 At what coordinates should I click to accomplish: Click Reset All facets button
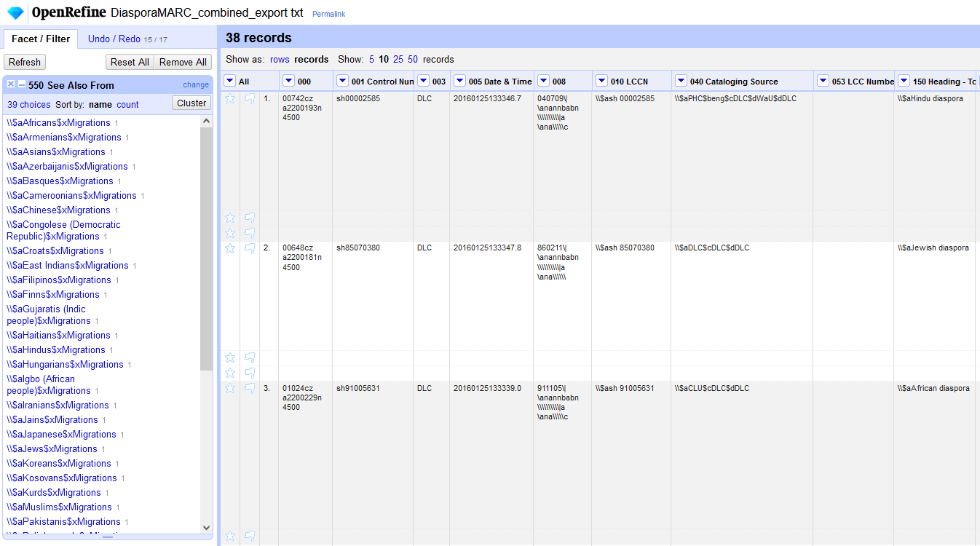(130, 62)
